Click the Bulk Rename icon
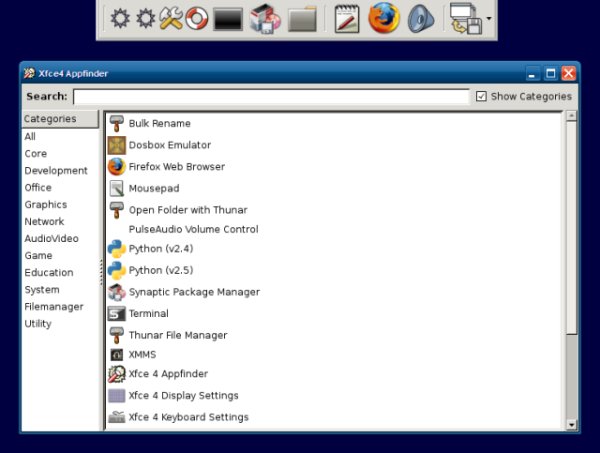 pos(117,123)
